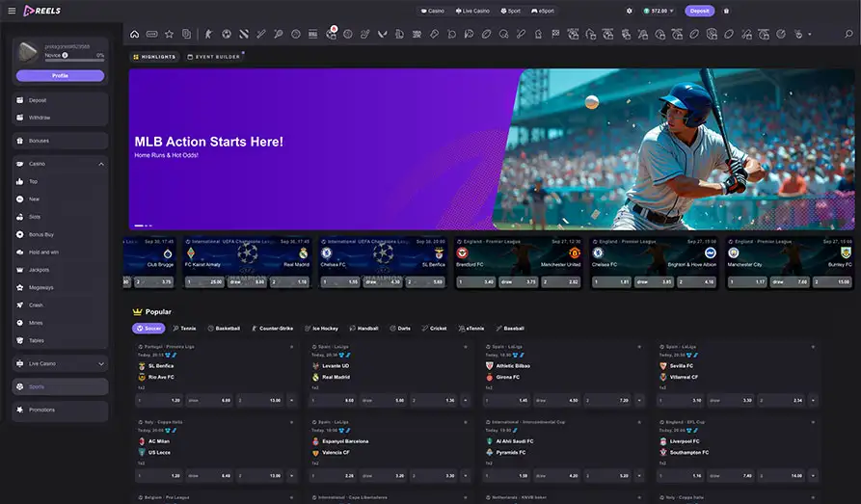Screen dimensions: 861x504
Task: Switch to Casino tab in top header
Action: click(433, 11)
